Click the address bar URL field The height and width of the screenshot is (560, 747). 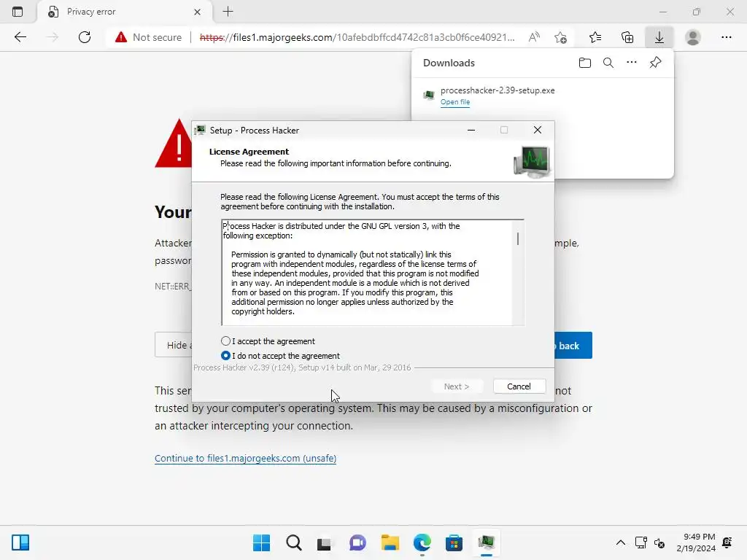point(357,37)
